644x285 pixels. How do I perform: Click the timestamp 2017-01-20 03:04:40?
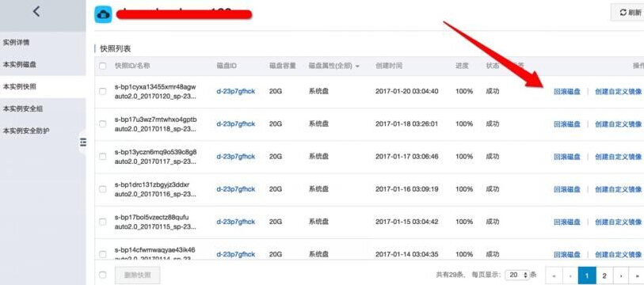tap(406, 91)
